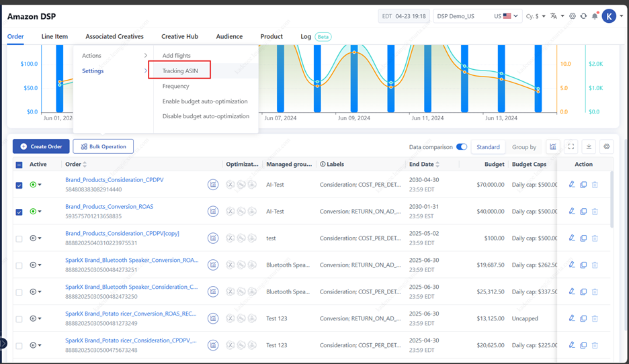Click the notification bell icon
629x364 pixels.
pyautogui.click(x=595, y=16)
